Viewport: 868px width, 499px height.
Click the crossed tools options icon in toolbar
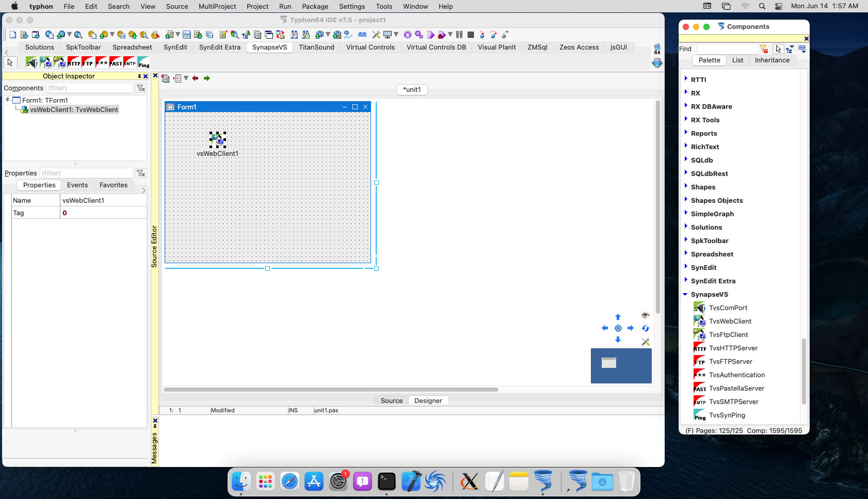click(376, 35)
